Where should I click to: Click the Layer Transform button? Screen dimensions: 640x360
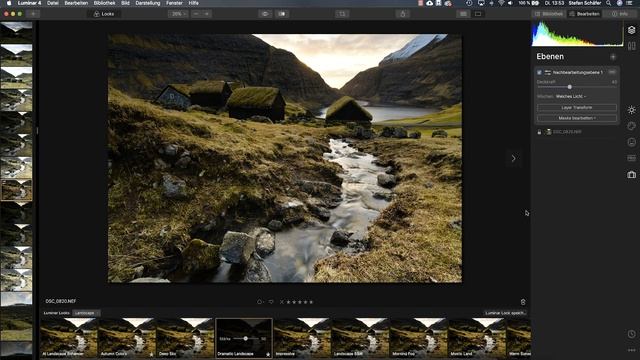click(x=577, y=107)
